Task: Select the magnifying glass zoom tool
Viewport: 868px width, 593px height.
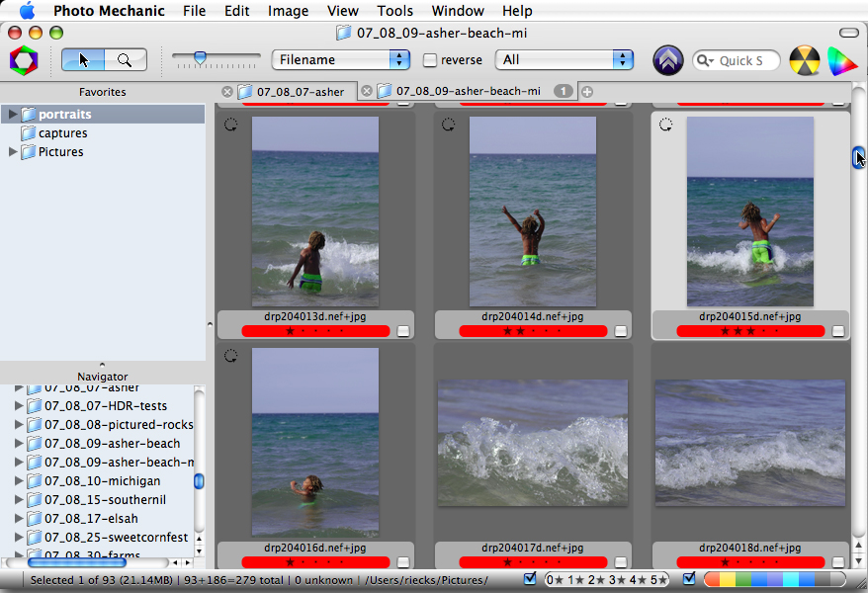Action: (x=125, y=60)
